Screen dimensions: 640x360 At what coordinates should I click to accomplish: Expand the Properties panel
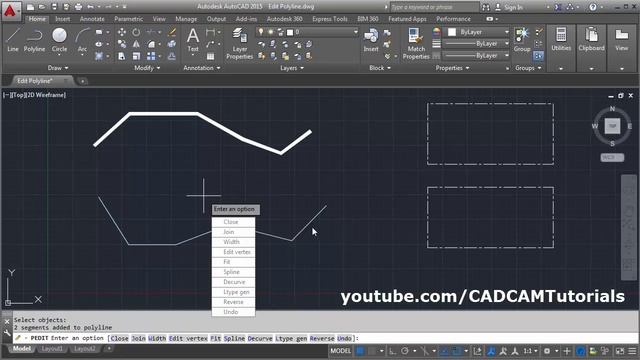pos(452,68)
